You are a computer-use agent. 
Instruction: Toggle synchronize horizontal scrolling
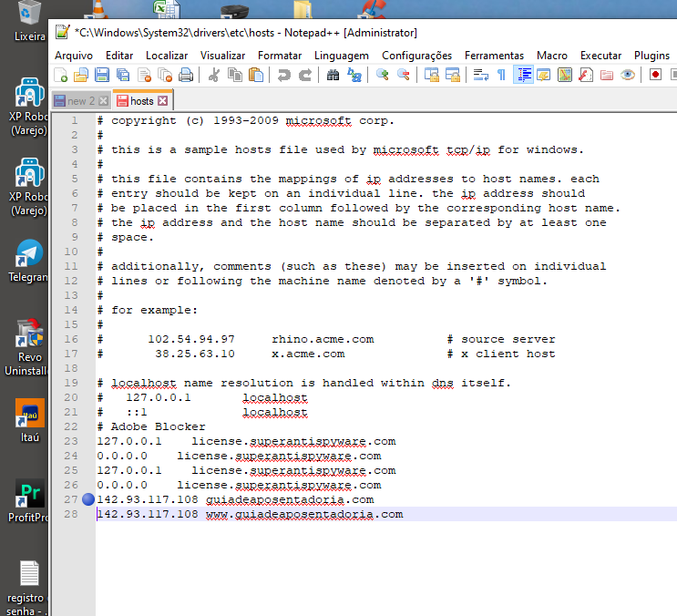pos(453,75)
